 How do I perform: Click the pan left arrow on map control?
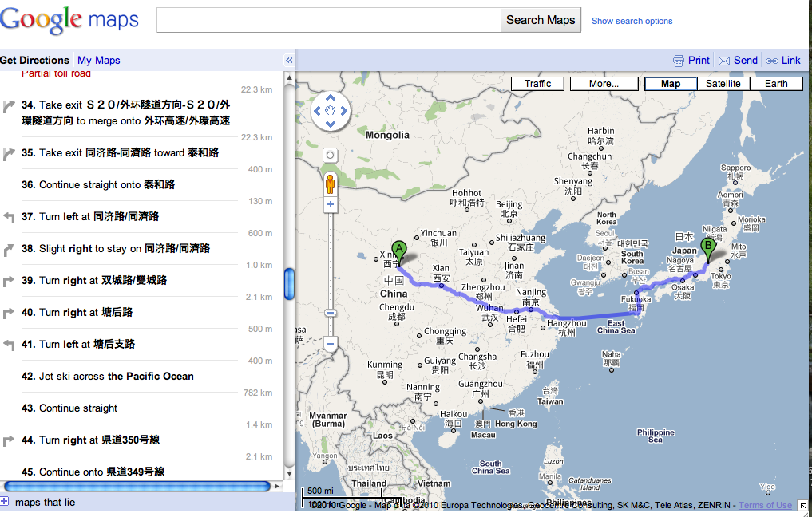pyautogui.click(x=318, y=111)
